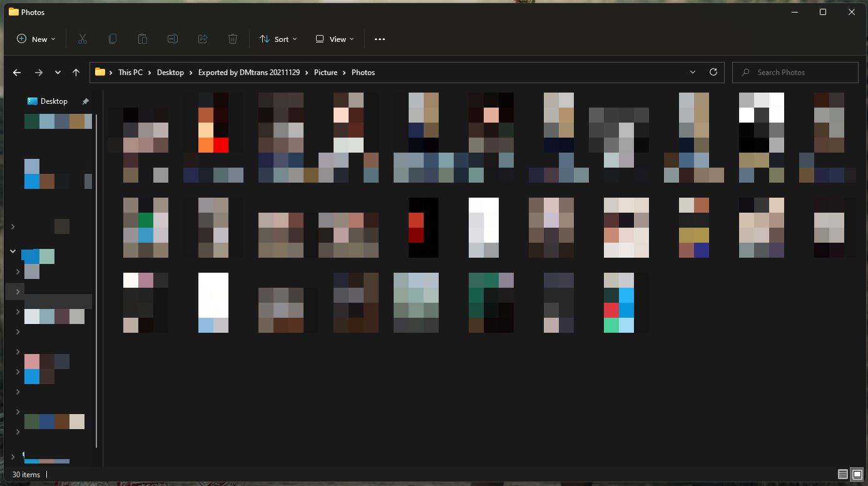This screenshot has width=868, height=486.
Task: Select the last thumbnail with teal and blue
Action: coord(619,303)
